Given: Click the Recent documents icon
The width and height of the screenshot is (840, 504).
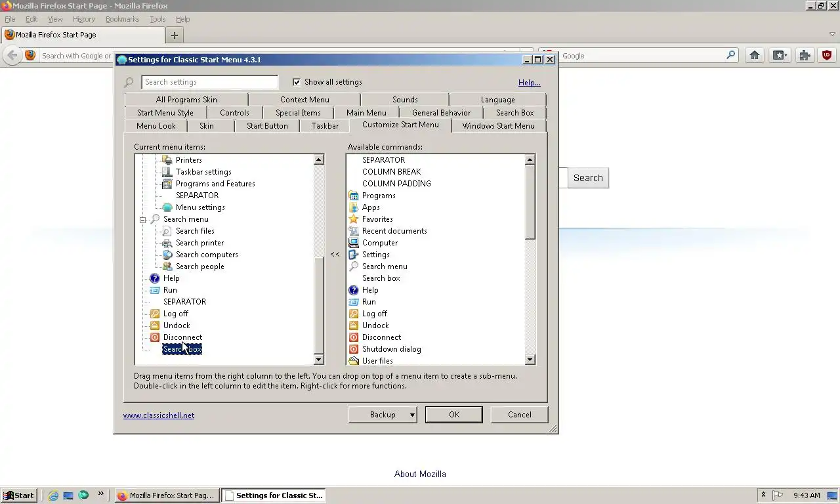Looking at the screenshot, I should point(354,231).
